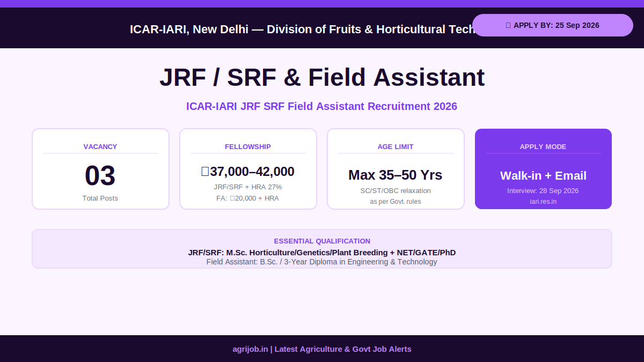The image size is (644, 362).
Task: Click the FA: 20,000 + HRA line
Action: tap(248, 198)
